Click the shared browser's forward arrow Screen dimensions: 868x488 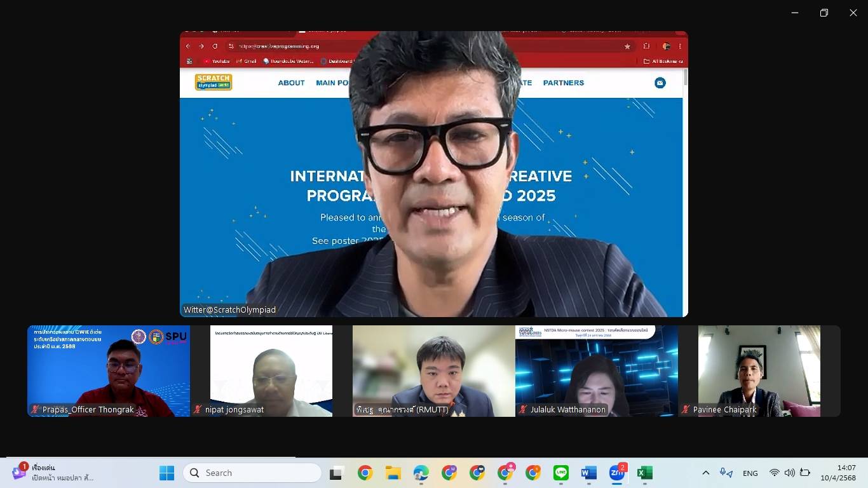coord(201,46)
